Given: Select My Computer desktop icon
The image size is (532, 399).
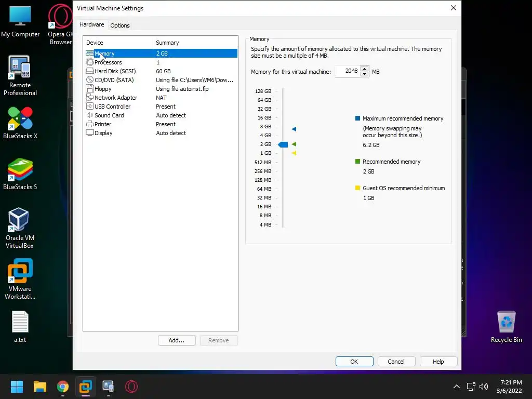Looking at the screenshot, I should tap(20, 22).
